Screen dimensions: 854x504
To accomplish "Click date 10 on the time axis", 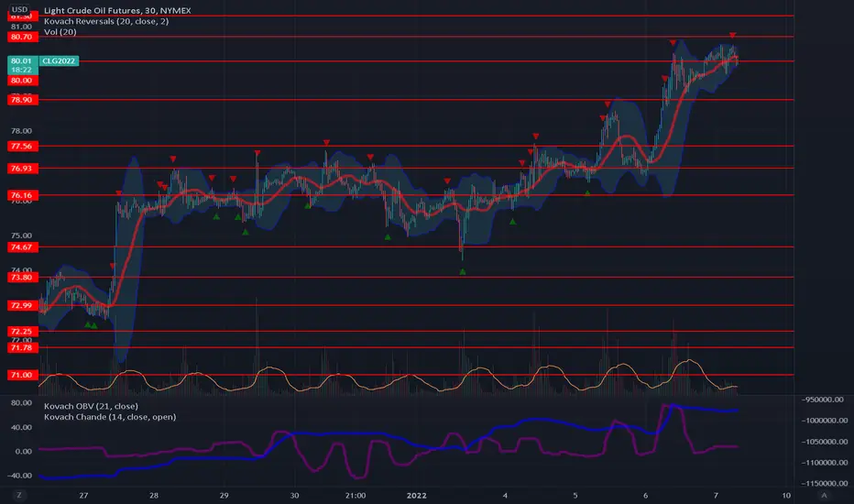I will [x=786, y=495].
